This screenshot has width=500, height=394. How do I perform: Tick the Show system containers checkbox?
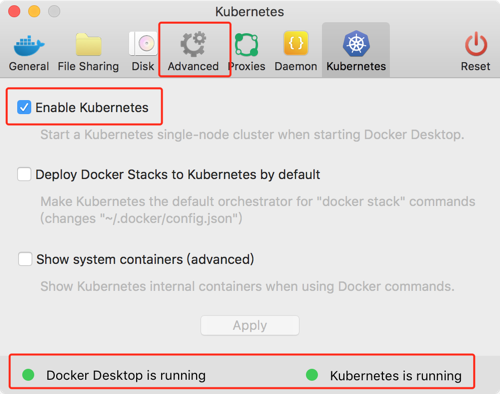(25, 259)
